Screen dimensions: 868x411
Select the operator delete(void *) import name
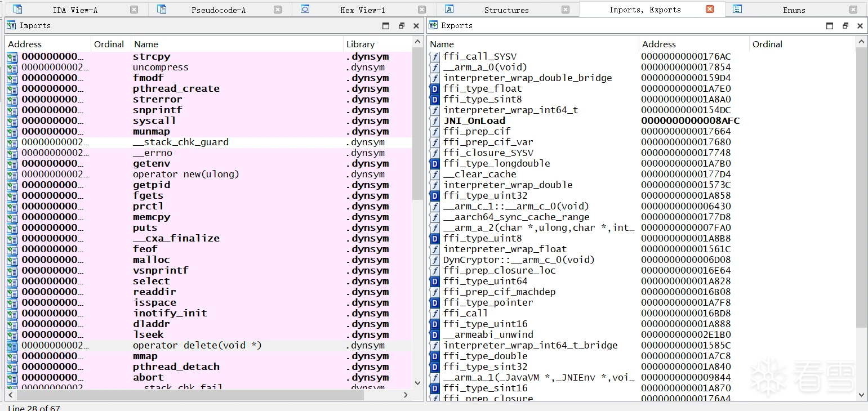click(197, 346)
